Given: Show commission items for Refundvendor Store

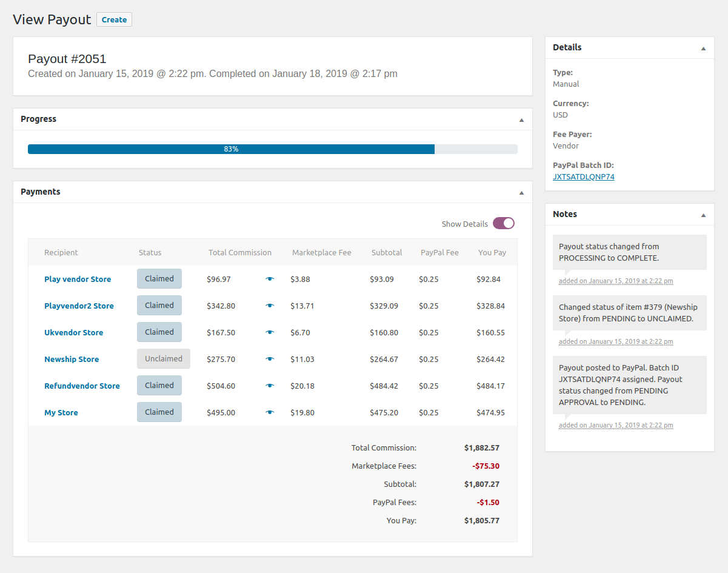Looking at the screenshot, I should click(x=269, y=386).
